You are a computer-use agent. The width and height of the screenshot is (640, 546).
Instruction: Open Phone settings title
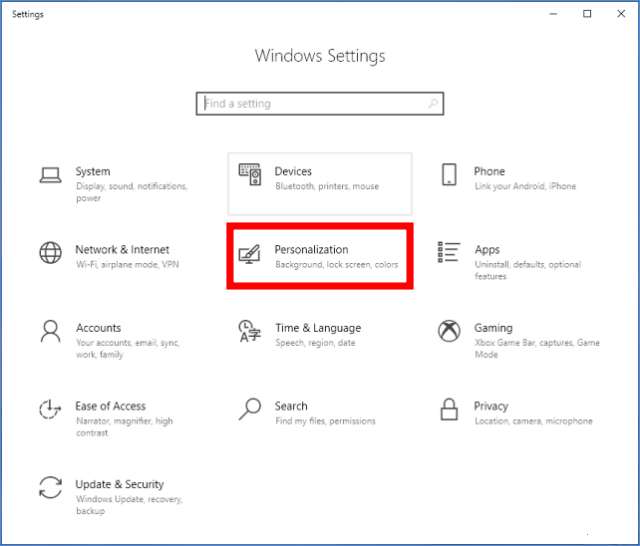[489, 171]
